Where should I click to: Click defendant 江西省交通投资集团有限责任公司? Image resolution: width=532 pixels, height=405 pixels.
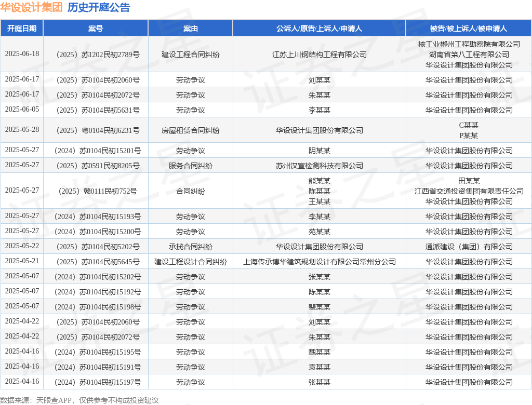[469, 191]
